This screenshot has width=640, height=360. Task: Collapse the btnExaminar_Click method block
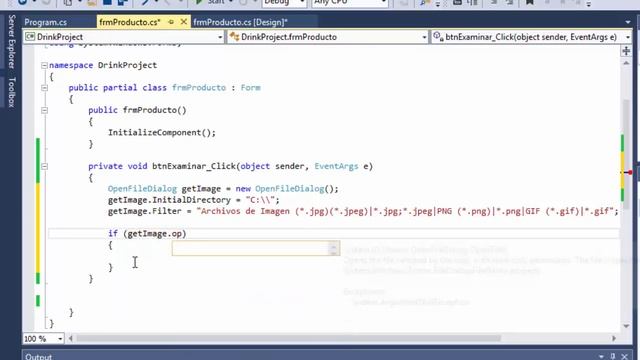pyautogui.click(x=44, y=166)
